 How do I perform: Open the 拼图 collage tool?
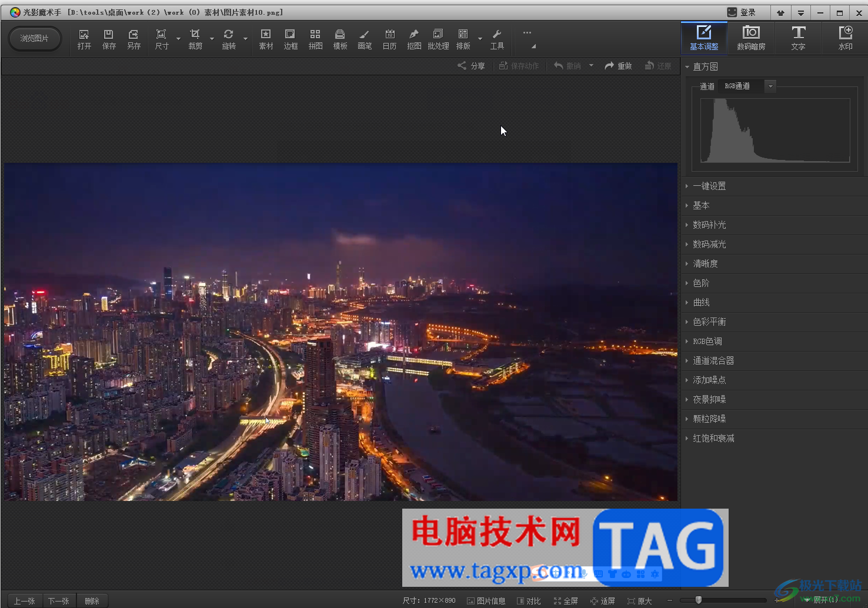click(315, 39)
